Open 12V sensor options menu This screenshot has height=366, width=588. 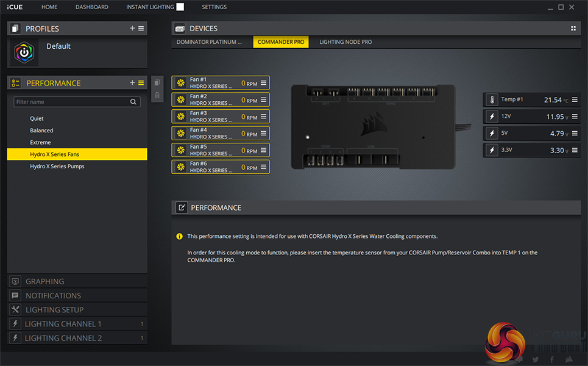[575, 117]
